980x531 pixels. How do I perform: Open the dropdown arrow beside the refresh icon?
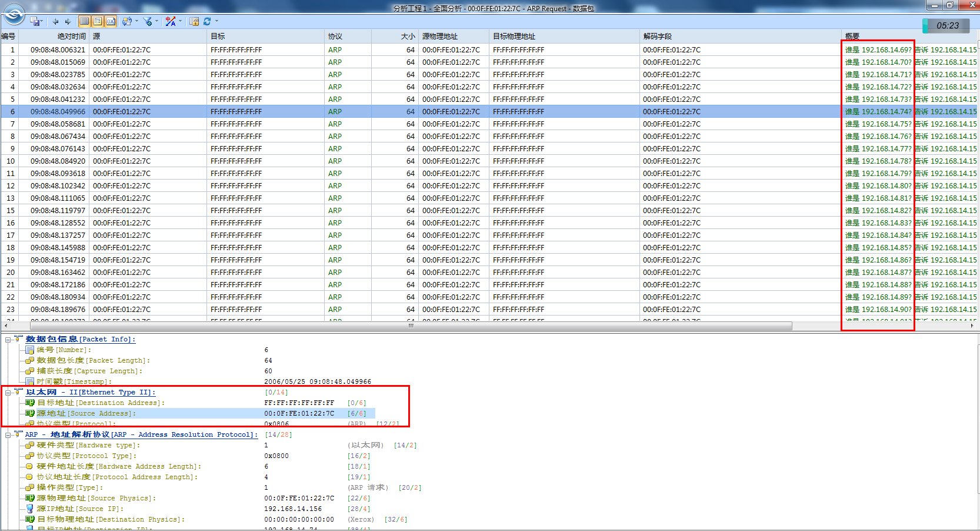click(216, 22)
